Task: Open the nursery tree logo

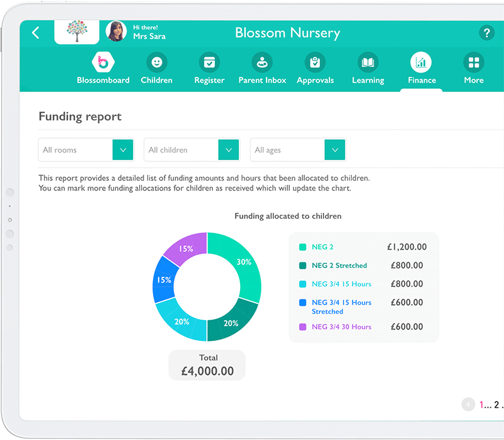Action: click(x=77, y=32)
